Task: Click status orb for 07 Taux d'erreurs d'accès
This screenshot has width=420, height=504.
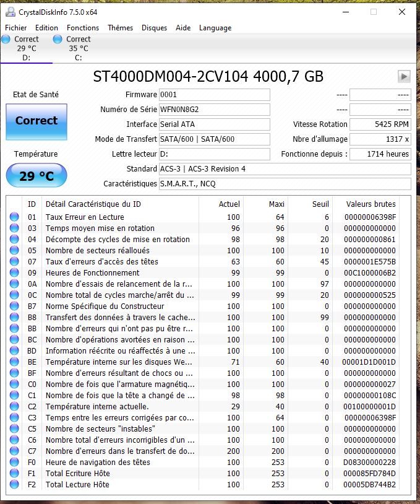Action: coord(14,261)
